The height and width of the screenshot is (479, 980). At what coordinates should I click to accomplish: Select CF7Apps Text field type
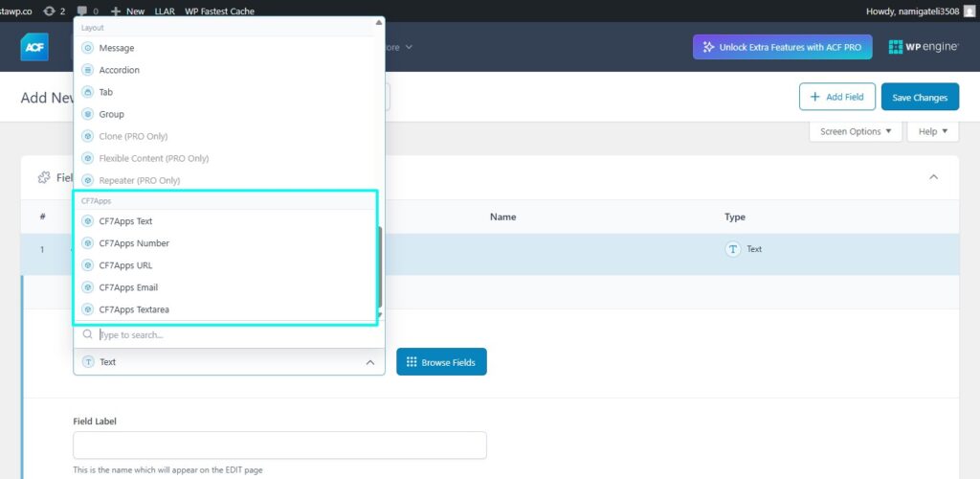point(125,221)
